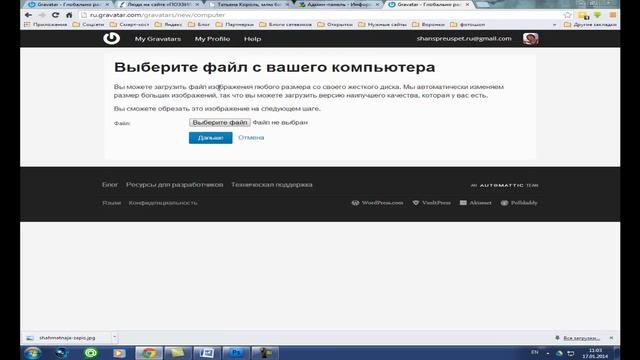Viewport: 640px width, 360px height.
Task: Click the Gravatar logo icon
Action: point(111,38)
